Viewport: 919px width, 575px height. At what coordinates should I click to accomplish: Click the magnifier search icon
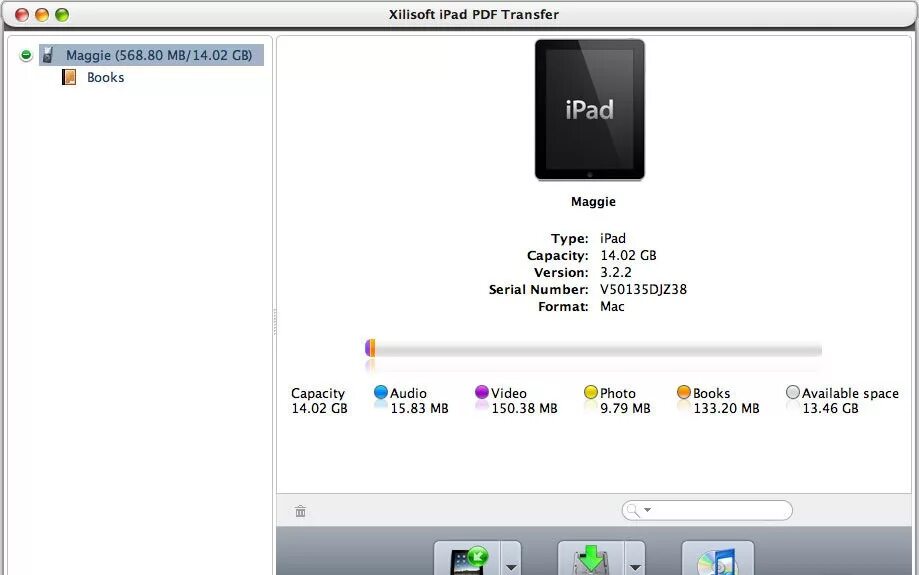(632, 510)
